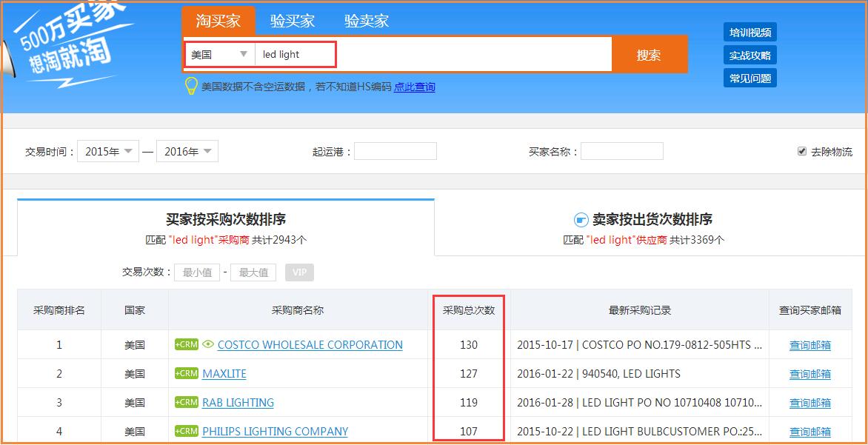868x445 pixels.
Task: Click the purchase count 127 cell
Action: pos(469,374)
